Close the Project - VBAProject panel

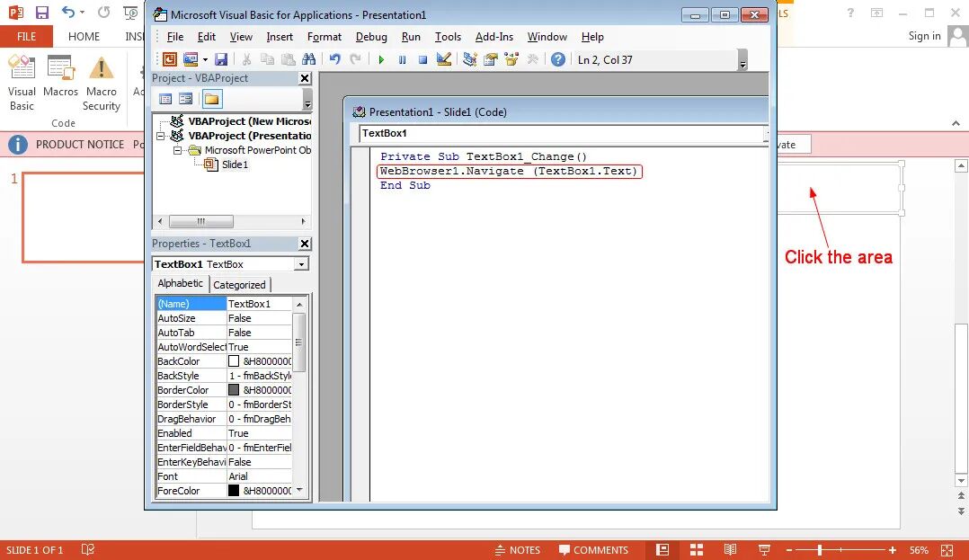pos(305,78)
